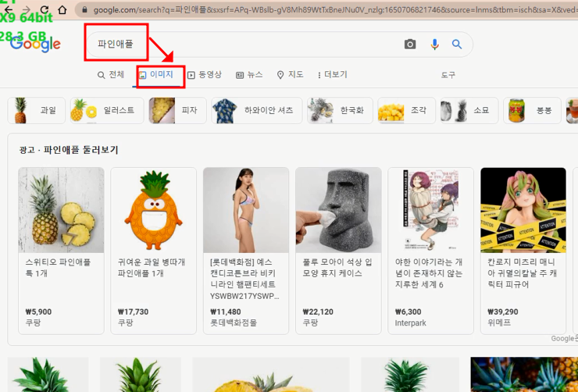This screenshot has height=392, width=578.
Task: Click the 광고 · 파인애플 둘러보기 heading
Action: click(x=69, y=150)
